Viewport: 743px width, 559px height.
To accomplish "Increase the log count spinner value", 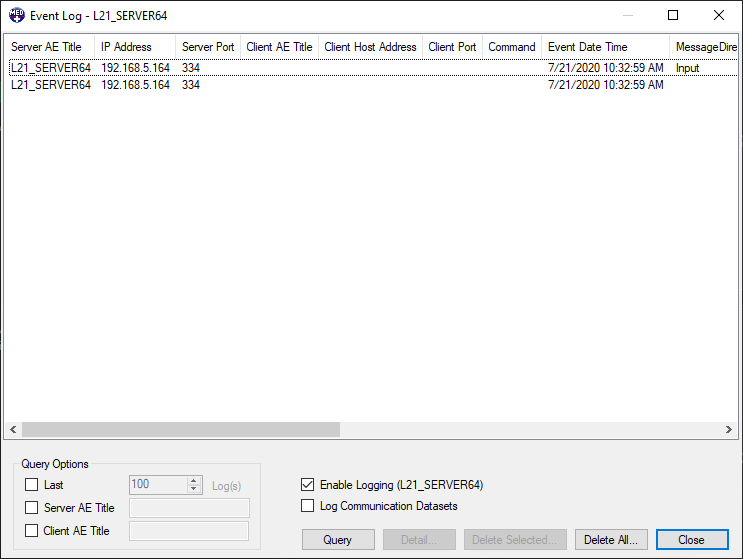I will (x=194, y=480).
